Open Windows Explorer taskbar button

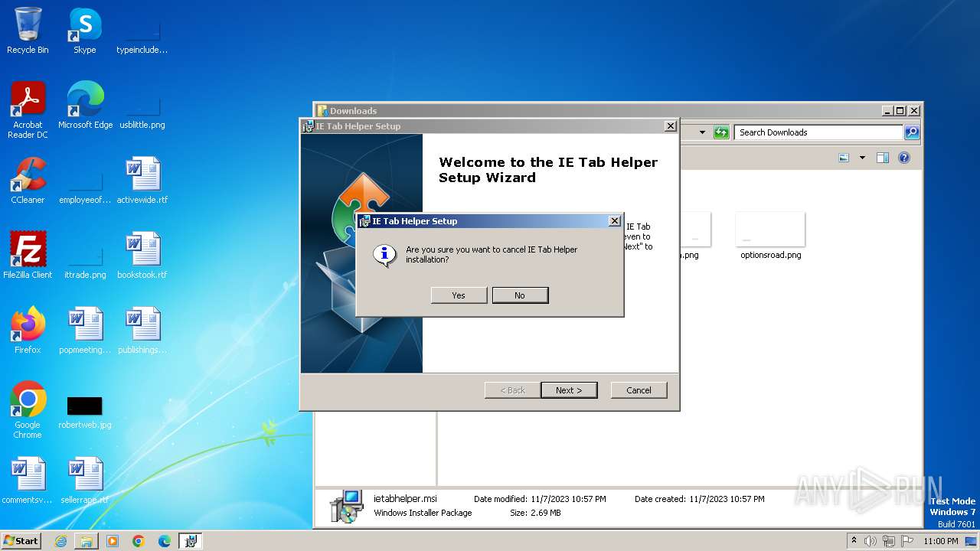click(87, 541)
